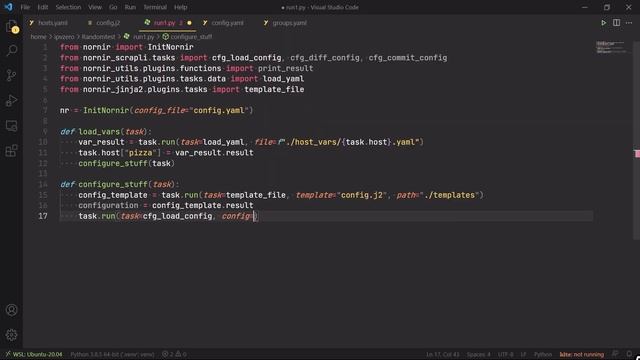Click the VS Code logo in the title bar
640x360 pixels.
click(9, 7)
